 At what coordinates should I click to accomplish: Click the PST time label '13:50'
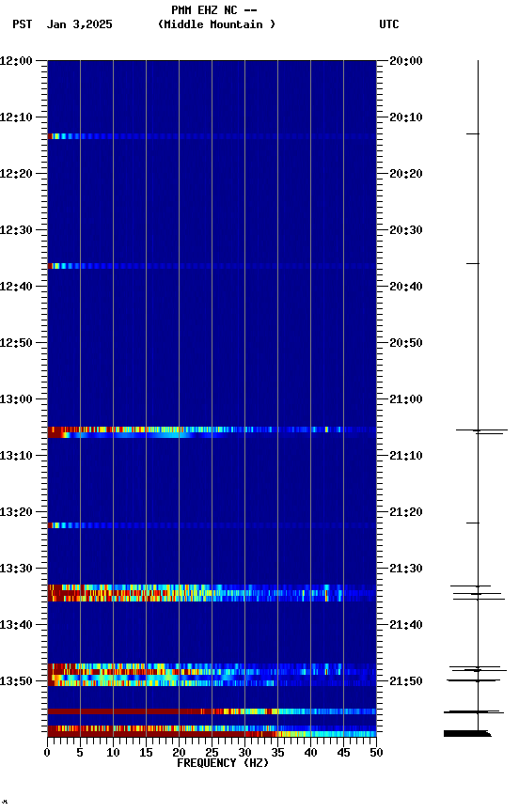[x=16, y=681]
